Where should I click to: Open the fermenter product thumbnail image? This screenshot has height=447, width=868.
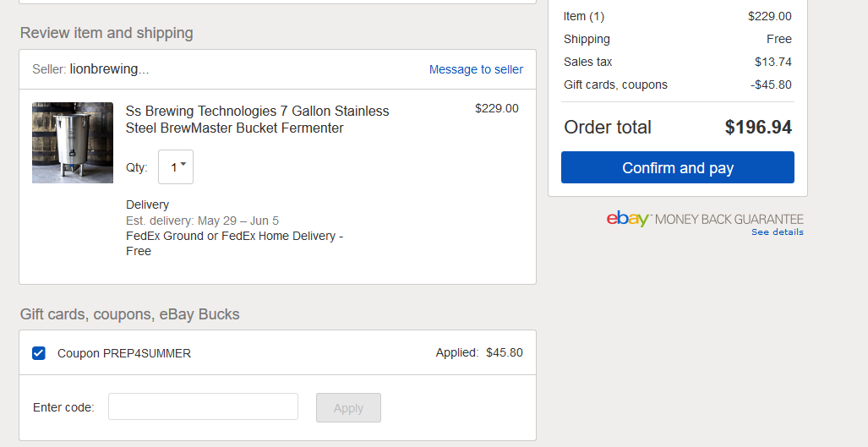pyautogui.click(x=73, y=143)
